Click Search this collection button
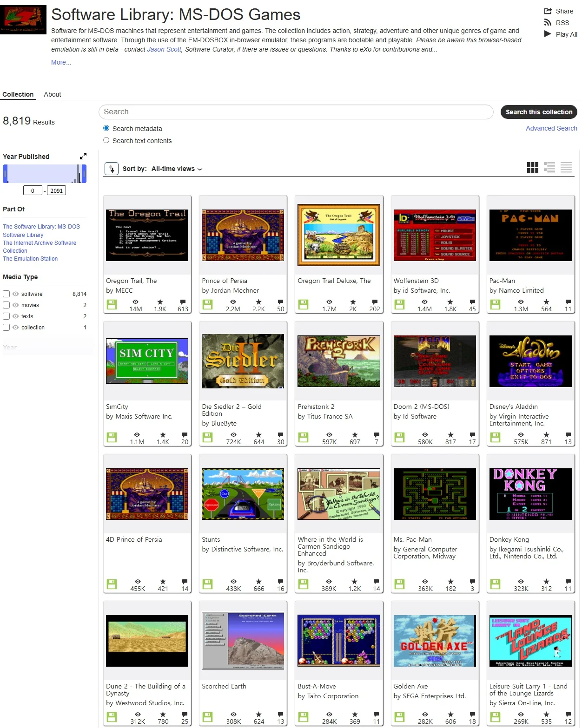Screen dimensions: 582x728 (539, 112)
